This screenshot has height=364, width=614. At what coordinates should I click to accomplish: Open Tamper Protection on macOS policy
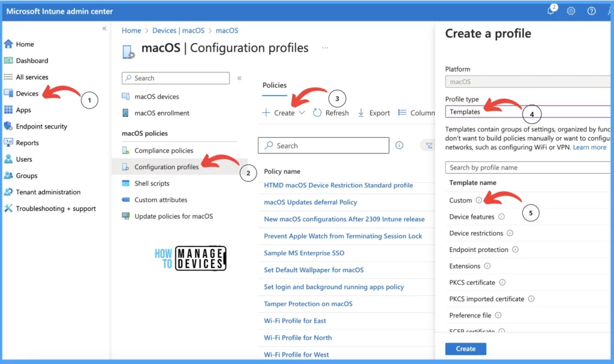click(308, 303)
